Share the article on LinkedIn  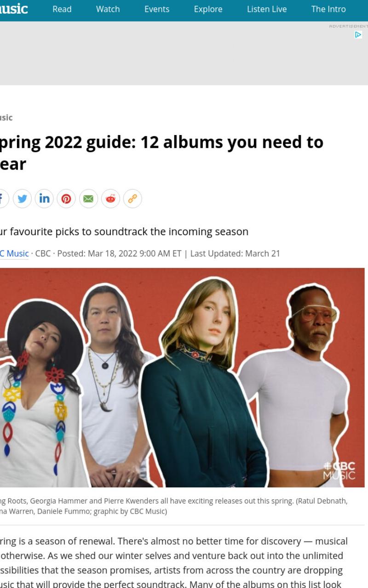(44, 198)
